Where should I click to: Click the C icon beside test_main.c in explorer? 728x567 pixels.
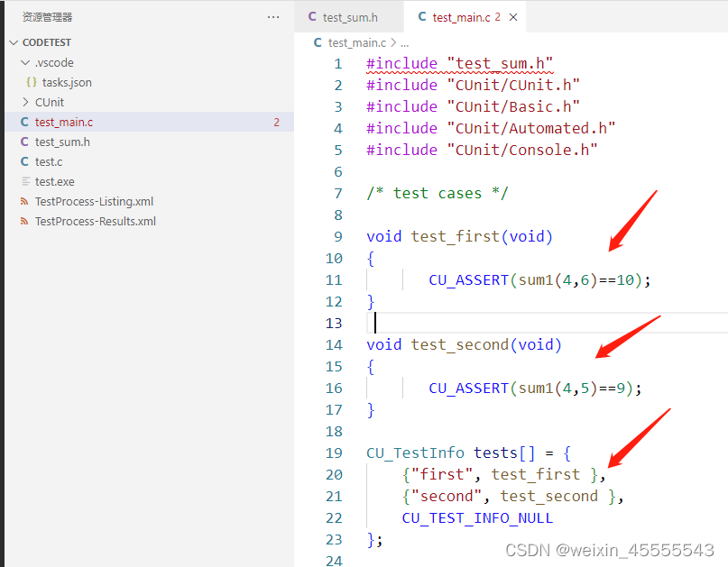pos(24,122)
